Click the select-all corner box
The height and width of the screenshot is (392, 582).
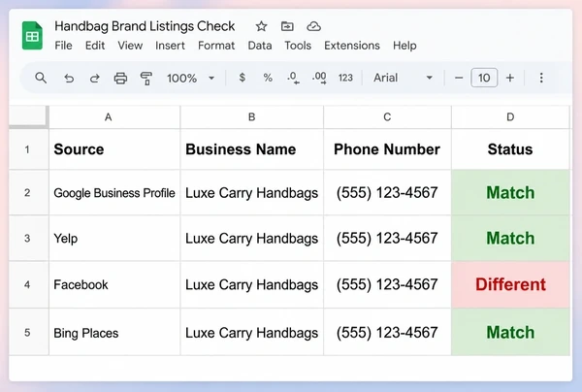point(28,116)
